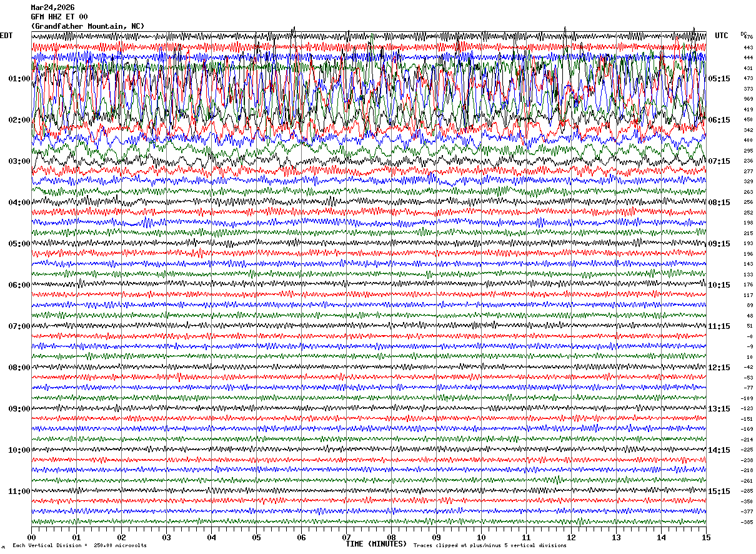This screenshot has width=756, height=554.
Task: Click the DC offset value '117'
Action: coord(748,295)
